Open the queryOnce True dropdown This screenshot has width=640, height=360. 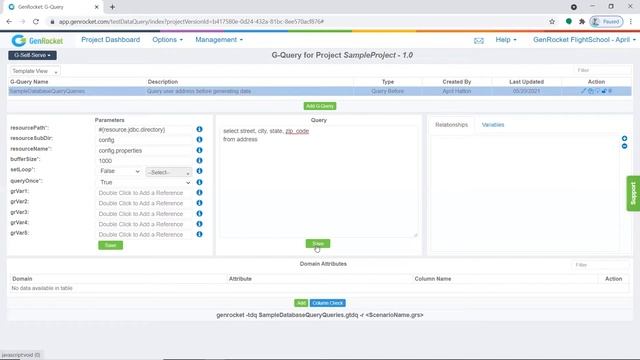pos(144,182)
